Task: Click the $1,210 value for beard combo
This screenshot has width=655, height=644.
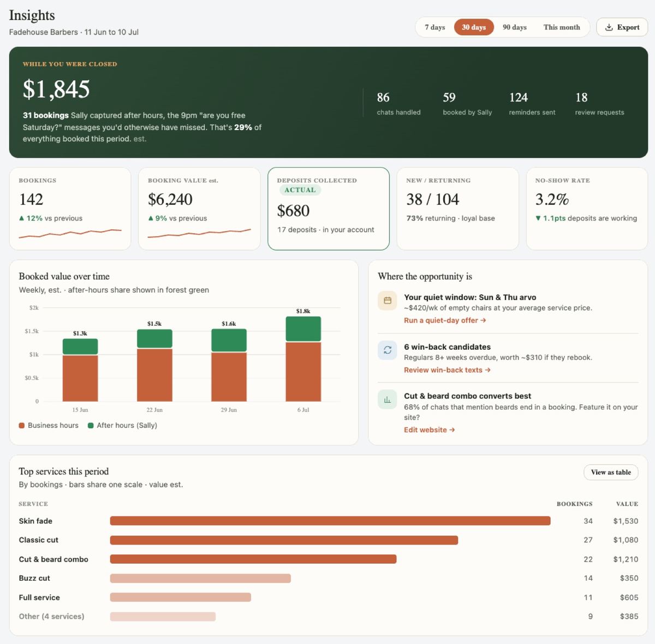Action: pyautogui.click(x=626, y=559)
